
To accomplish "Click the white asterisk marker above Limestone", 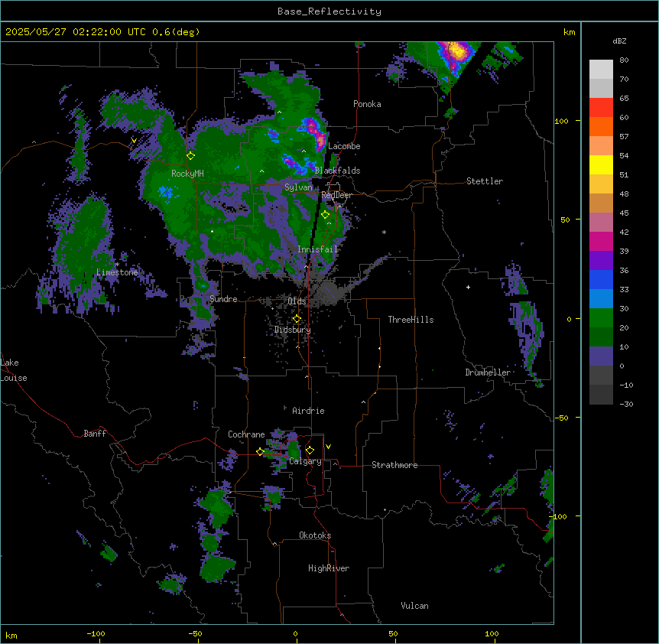I will click(x=117, y=265).
